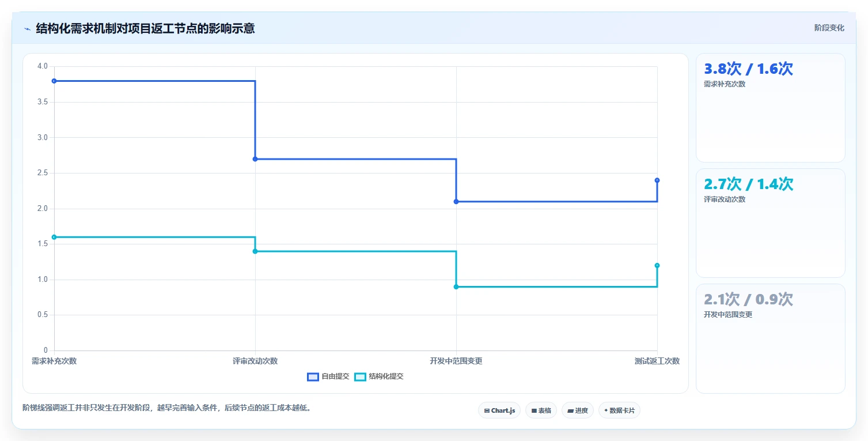868x441 pixels.
Task: Click the 需求补充次数 x-axis label
Action: coord(54,361)
